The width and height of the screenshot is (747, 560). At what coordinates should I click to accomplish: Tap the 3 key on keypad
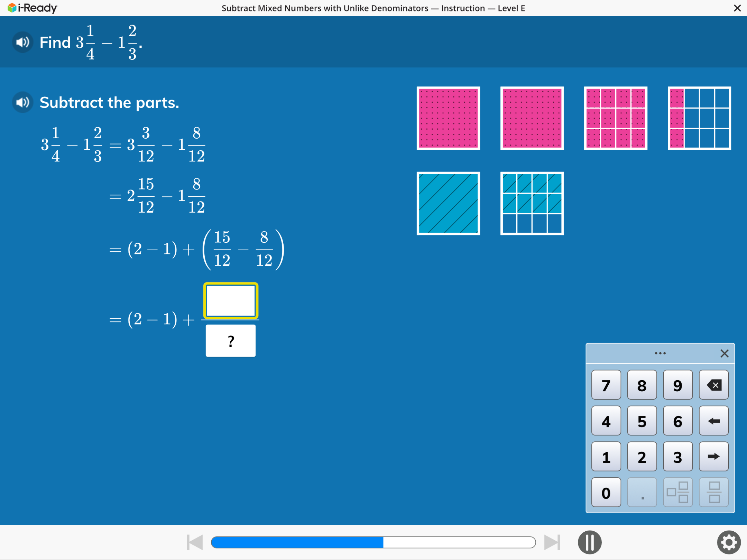678,457
